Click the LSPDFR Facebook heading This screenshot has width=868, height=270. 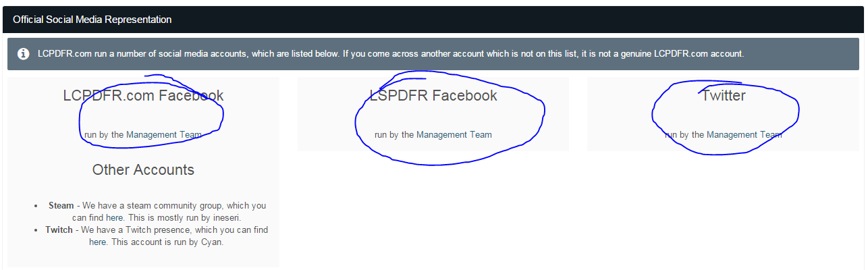433,96
